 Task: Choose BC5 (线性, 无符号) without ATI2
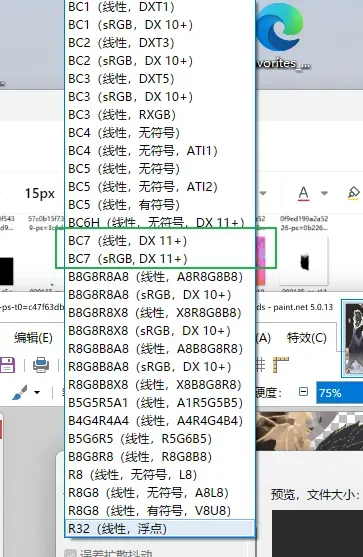160,169
